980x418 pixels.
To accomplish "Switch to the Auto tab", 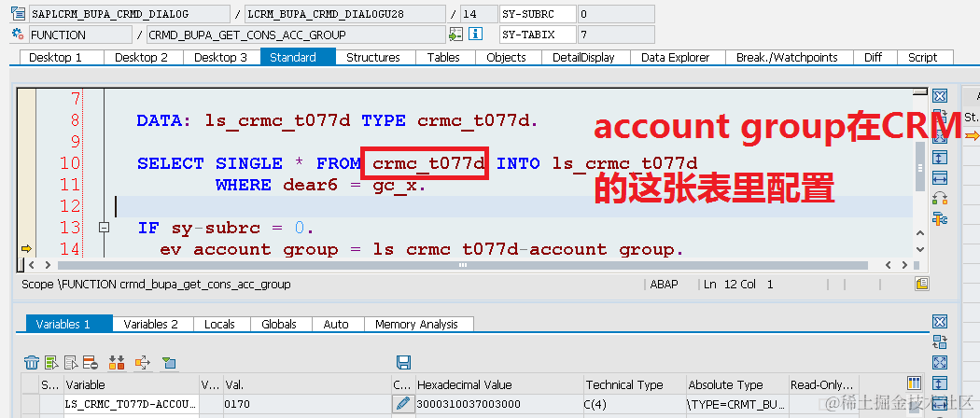I will [336, 325].
